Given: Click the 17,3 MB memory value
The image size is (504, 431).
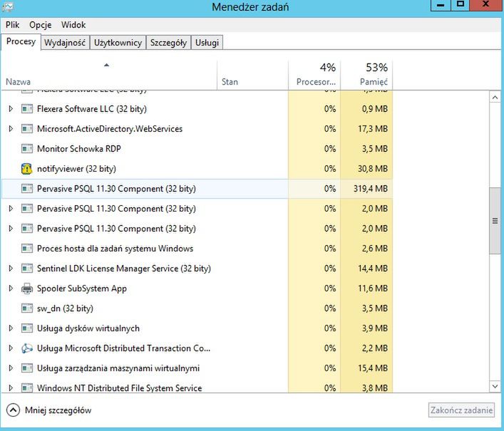Looking at the screenshot, I should (x=373, y=129).
